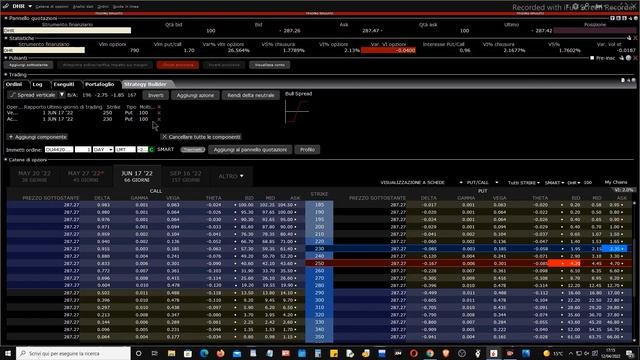Viewport: 640px width, 360px height.
Task: Click the link icon beside DHR title
Action: click(6, 6)
